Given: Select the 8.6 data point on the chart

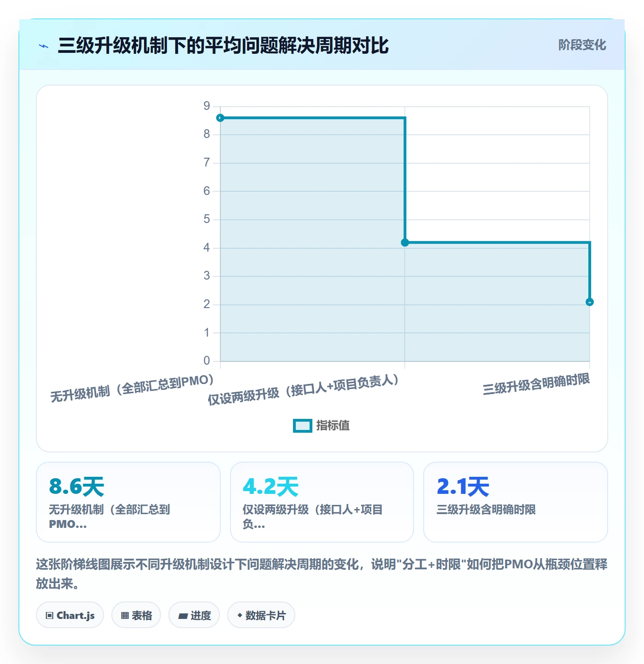Looking at the screenshot, I should [220, 118].
